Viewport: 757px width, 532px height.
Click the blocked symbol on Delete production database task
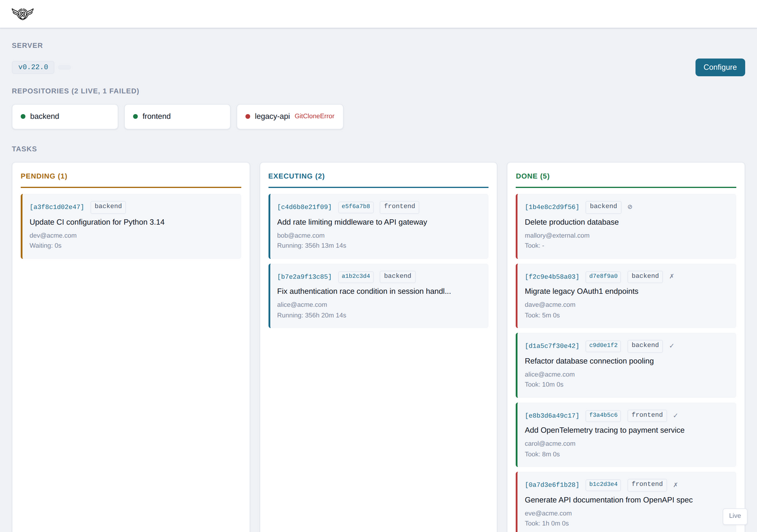tap(629, 206)
